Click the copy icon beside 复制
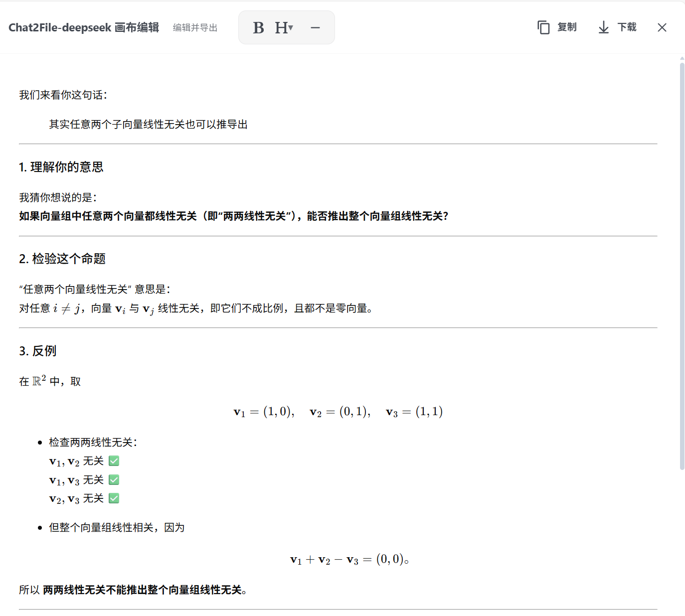Screen dimensions: 685x616 pyautogui.click(x=543, y=27)
